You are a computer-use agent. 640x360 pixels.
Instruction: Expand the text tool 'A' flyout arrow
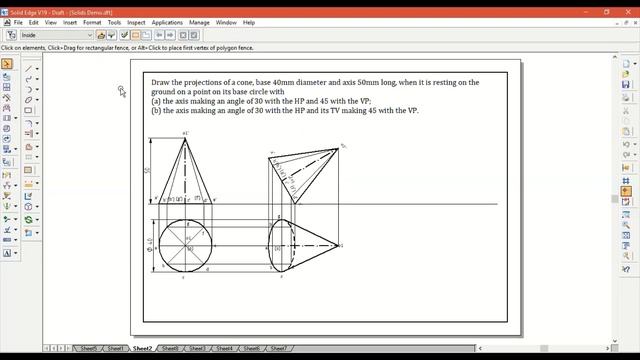(16, 253)
